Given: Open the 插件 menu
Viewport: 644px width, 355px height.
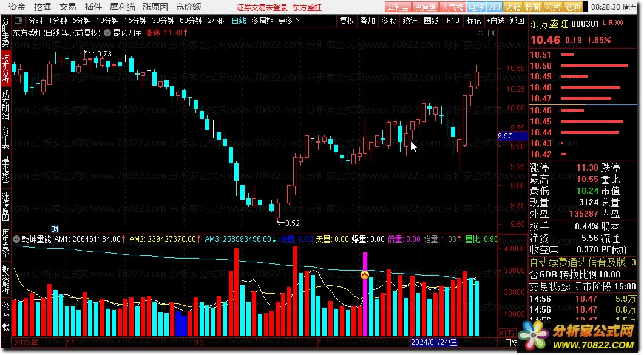Looking at the screenshot, I should click(x=93, y=7).
